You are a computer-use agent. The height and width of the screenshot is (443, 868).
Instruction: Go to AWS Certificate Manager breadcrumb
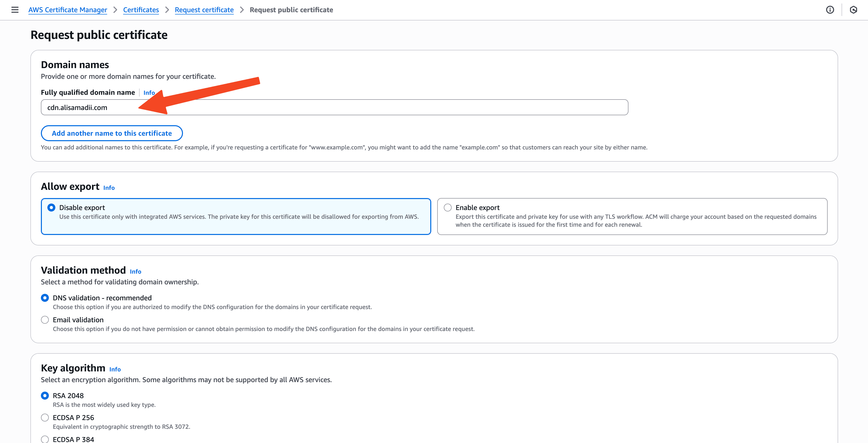(x=68, y=10)
